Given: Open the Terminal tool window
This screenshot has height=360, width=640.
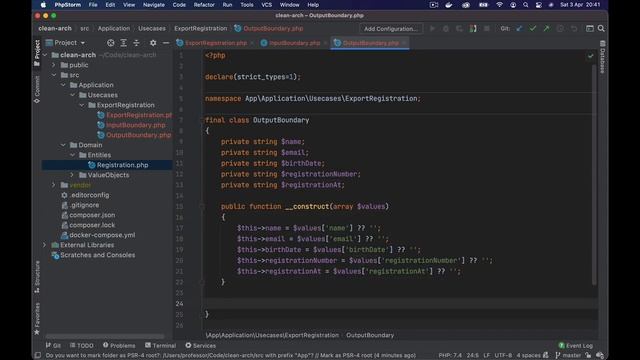Looking at the screenshot, I should 160,345.
